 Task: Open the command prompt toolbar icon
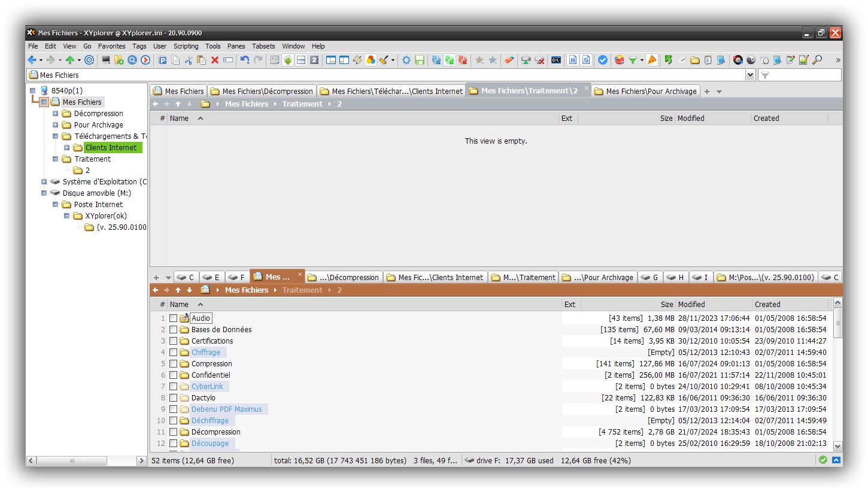[556, 60]
